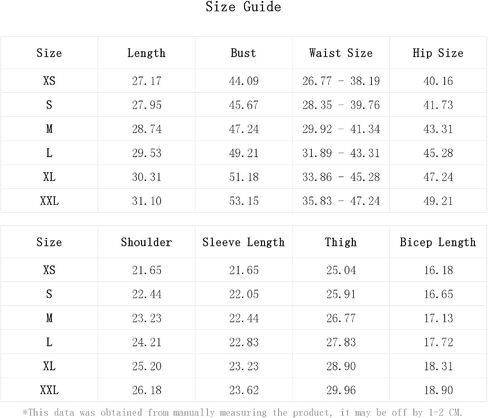Click the bust value 47.24 for M
488x418 pixels.
244,129
